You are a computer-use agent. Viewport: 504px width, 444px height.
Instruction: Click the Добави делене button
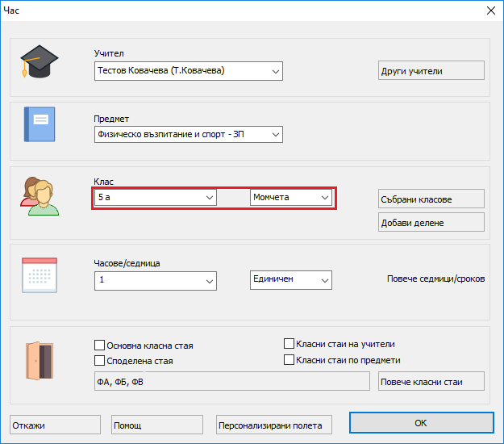coord(431,222)
